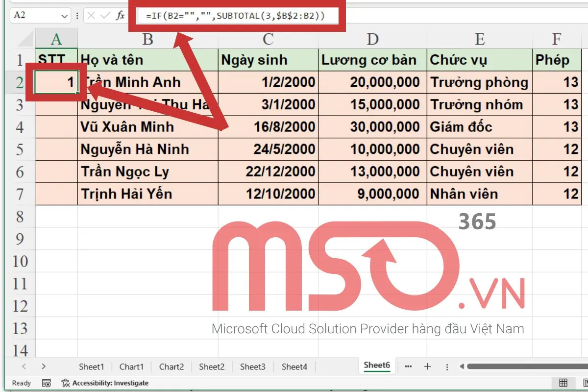
Task: Open the Chart1 sheet tab
Action: [131, 367]
